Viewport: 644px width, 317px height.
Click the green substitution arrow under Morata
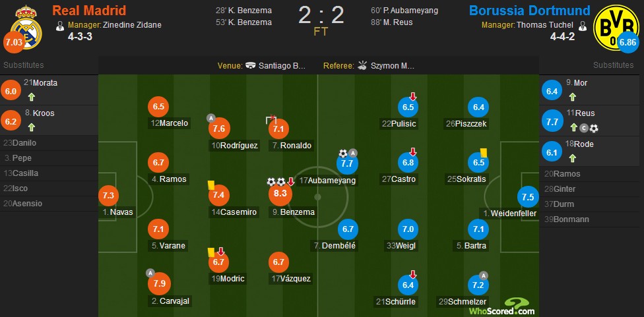(x=31, y=97)
